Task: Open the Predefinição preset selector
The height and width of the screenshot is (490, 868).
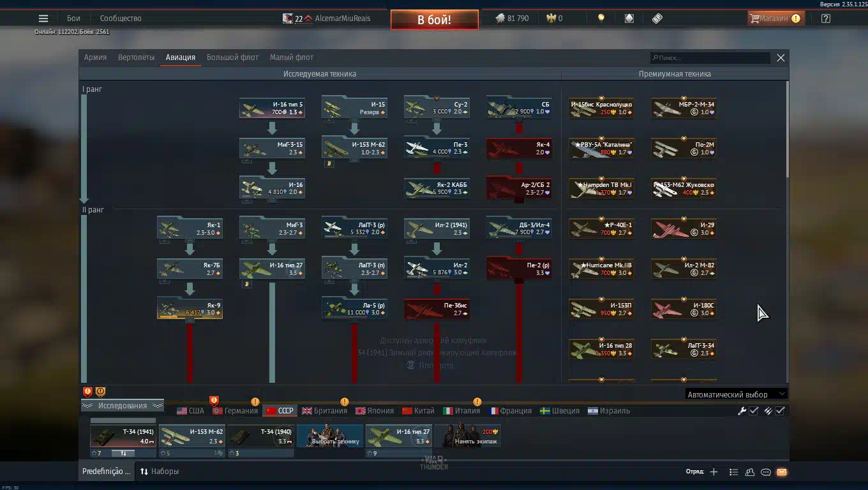Action: (107, 471)
